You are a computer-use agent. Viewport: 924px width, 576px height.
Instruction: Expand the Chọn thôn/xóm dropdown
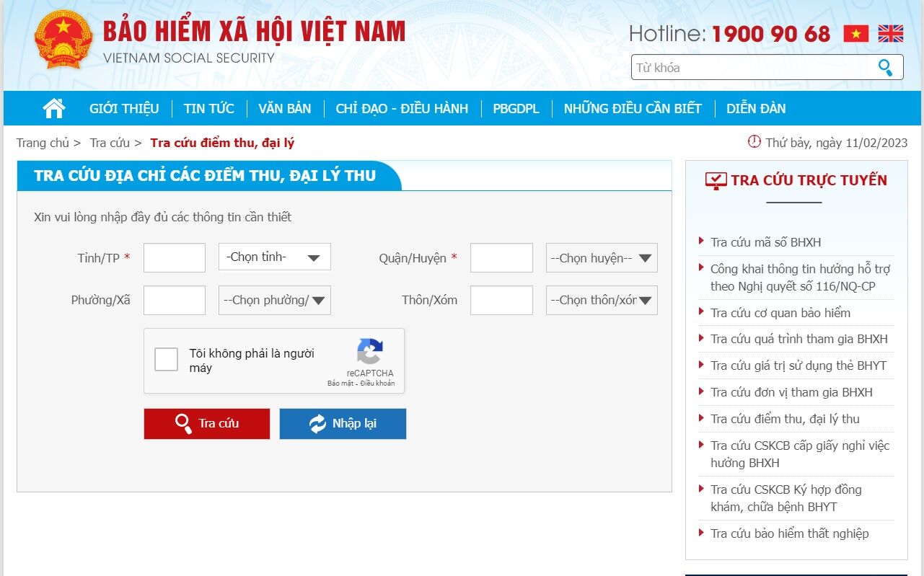pos(602,301)
